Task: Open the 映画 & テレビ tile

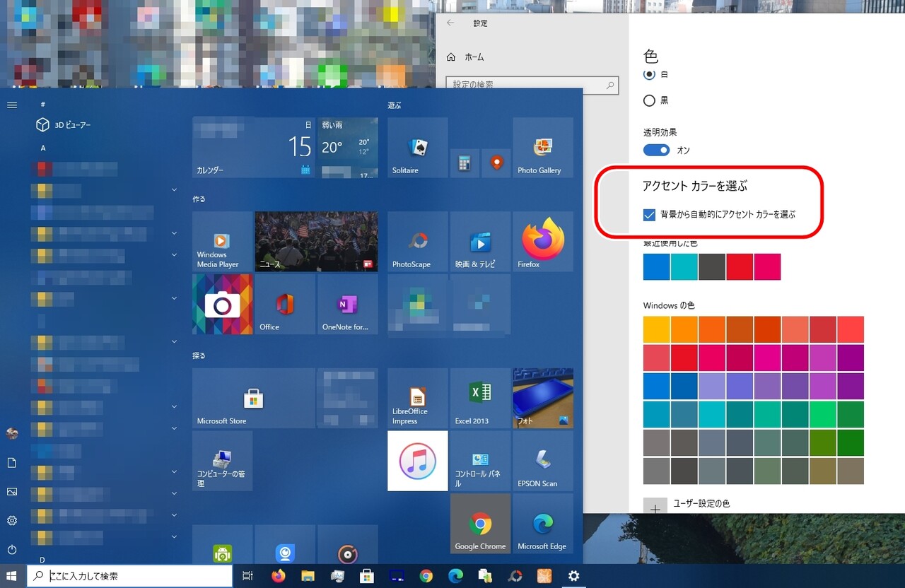Action: click(480, 242)
